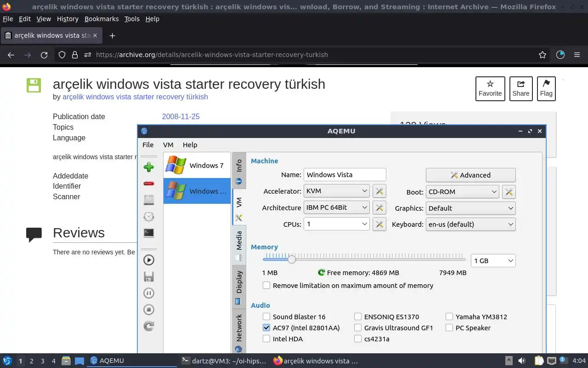Toggle Remove limitation on maximum memory
Screen dimensions: 588x368
click(266, 285)
